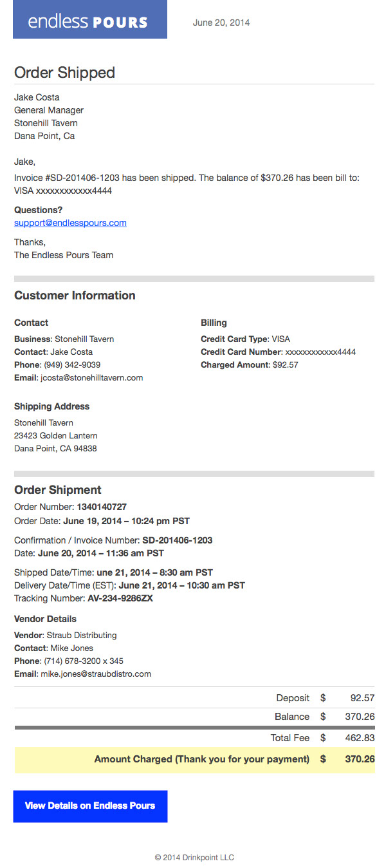The height and width of the screenshot is (868, 386).
Task: Click the highlighted Amount Charged row
Action: (x=194, y=759)
